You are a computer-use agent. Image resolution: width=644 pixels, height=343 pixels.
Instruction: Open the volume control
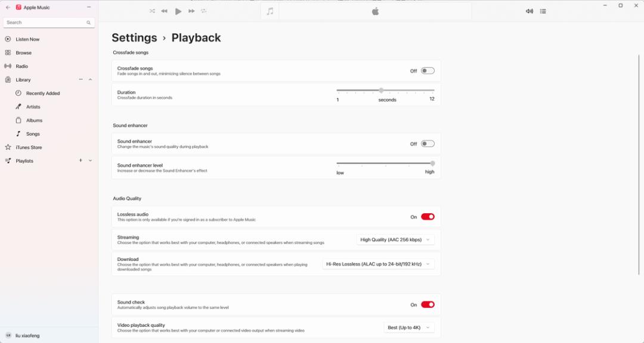point(530,11)
